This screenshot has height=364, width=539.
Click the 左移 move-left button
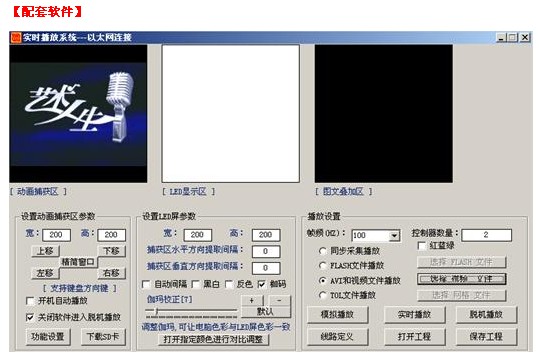click(x=45, y=273)
